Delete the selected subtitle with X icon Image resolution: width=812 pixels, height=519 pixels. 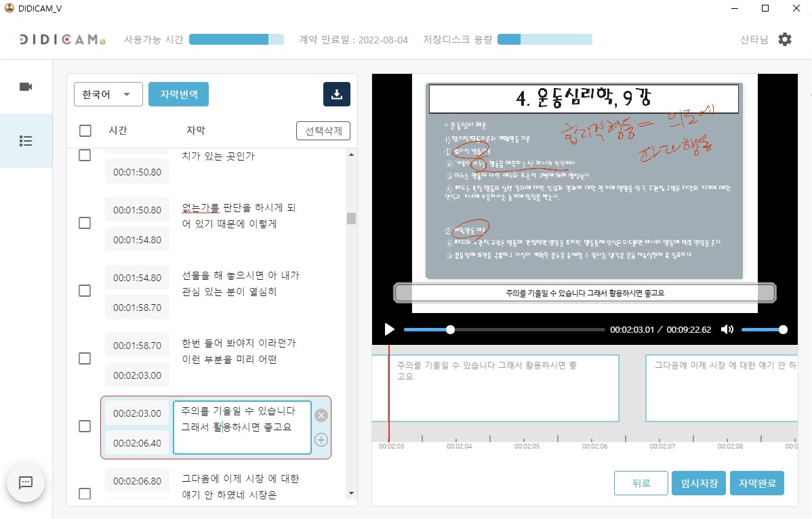[x=321, y=415]
